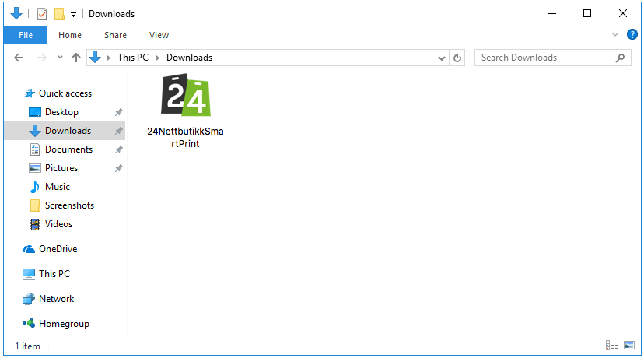Expand chevron before This PC in address bar
The image size is (644, 358).
tap(108, 58)
